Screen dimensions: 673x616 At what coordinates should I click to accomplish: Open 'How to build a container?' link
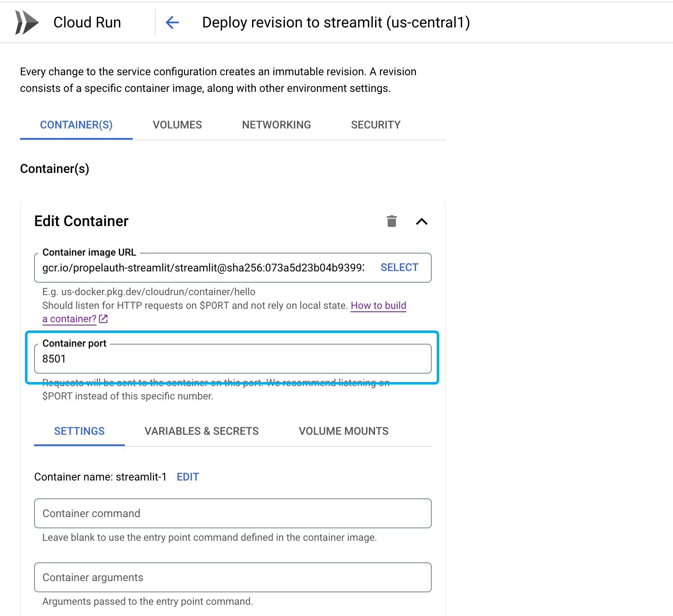[x=378, y=306]
